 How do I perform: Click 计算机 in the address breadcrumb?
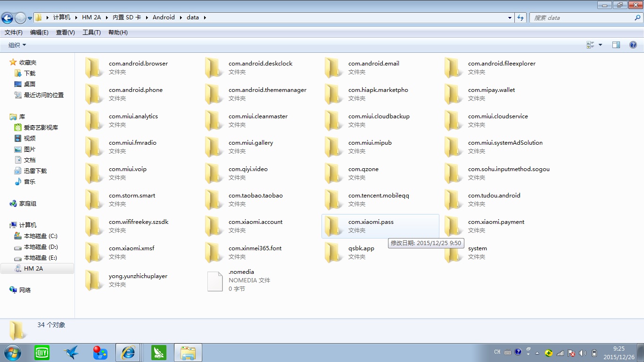(62, 17)
